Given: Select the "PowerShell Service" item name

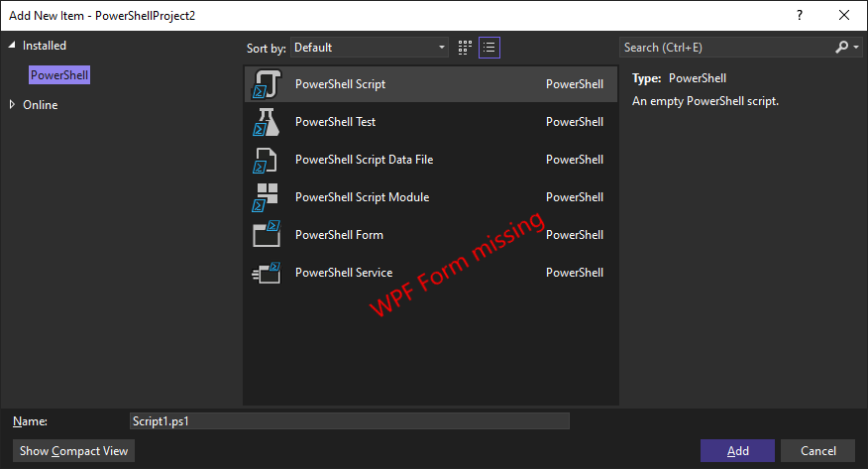Looking at the screenshot, I should pos(344,273).
